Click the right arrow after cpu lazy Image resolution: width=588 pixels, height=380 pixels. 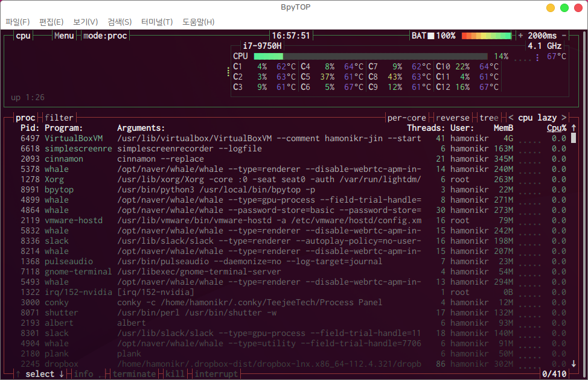pyautogui.click(x=564, y=118)
